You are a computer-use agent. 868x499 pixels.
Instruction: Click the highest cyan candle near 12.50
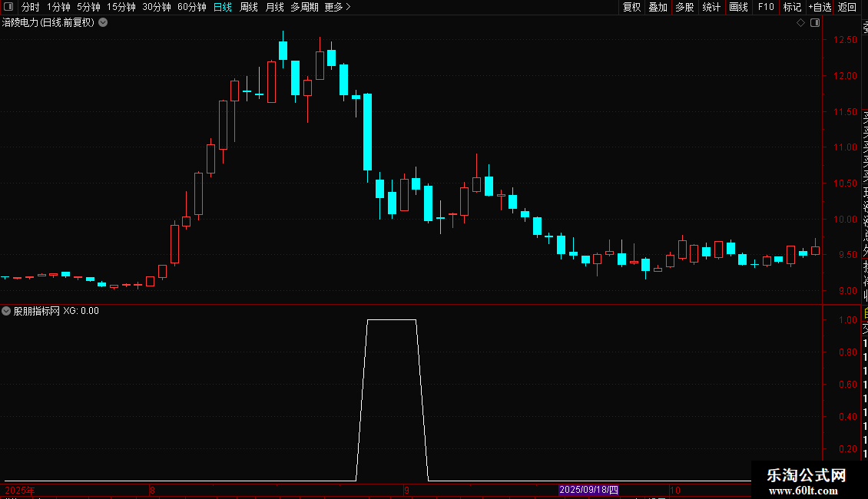tap(283, 51)
